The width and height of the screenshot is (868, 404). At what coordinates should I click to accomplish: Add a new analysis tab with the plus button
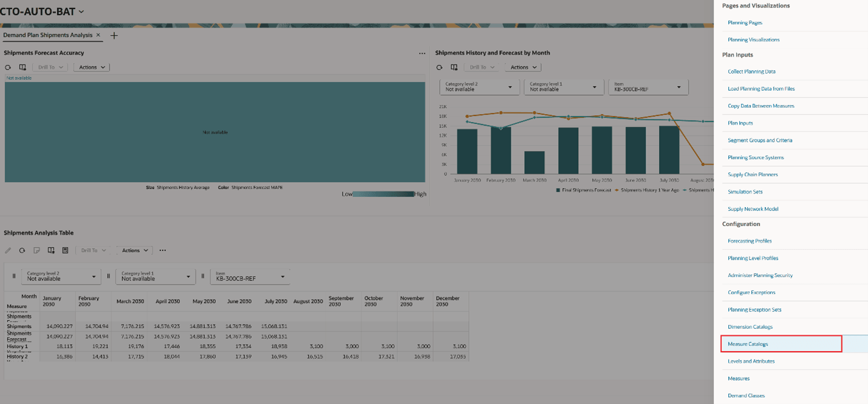pos(114,35)
